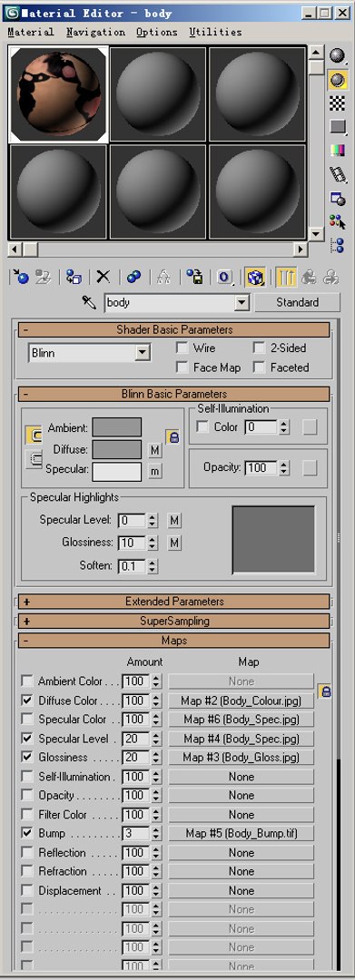Enable the 2-Sided checkbox
Screen dimensions: 355x980
(260, 348)
